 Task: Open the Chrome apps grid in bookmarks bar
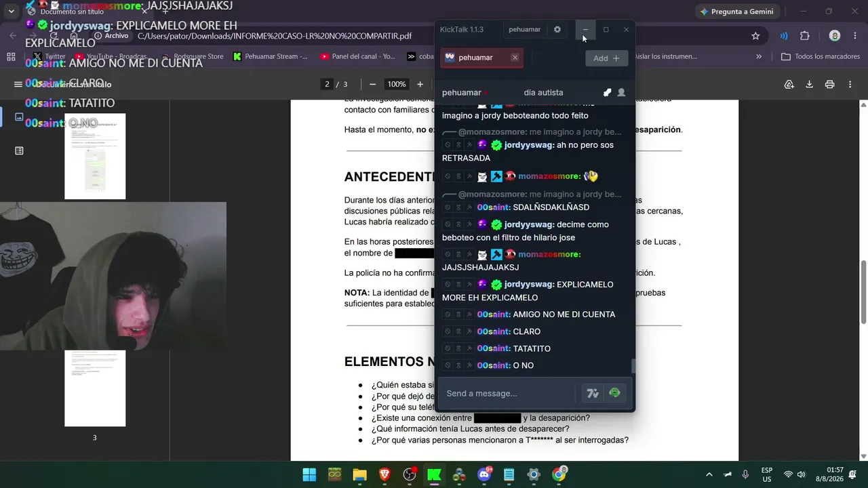coord(11,56)
